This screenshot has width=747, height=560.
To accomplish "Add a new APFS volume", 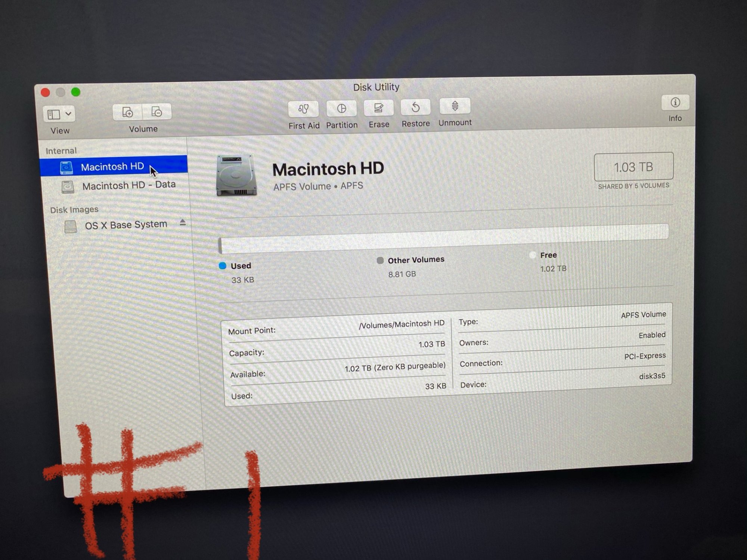I will click(127, 112).
